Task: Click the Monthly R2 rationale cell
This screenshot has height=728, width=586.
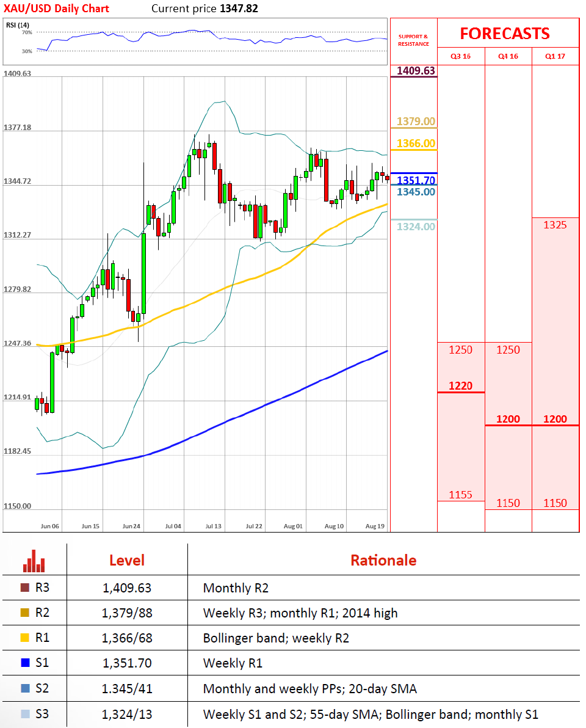Action: [x=236, y=588]
